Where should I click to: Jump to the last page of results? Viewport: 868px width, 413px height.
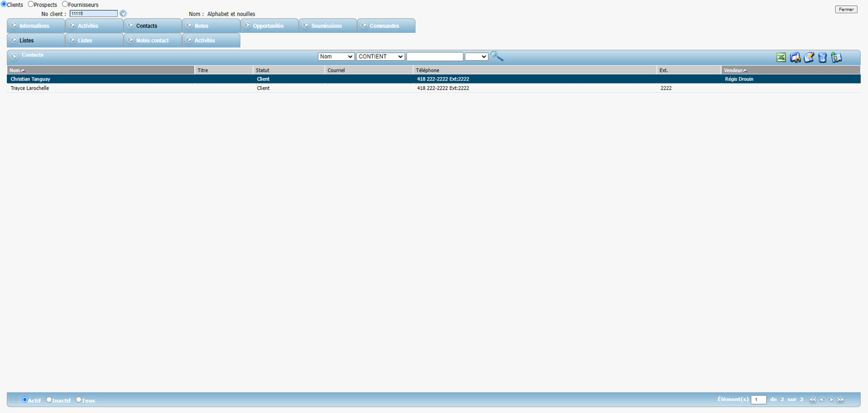point(840,400)
